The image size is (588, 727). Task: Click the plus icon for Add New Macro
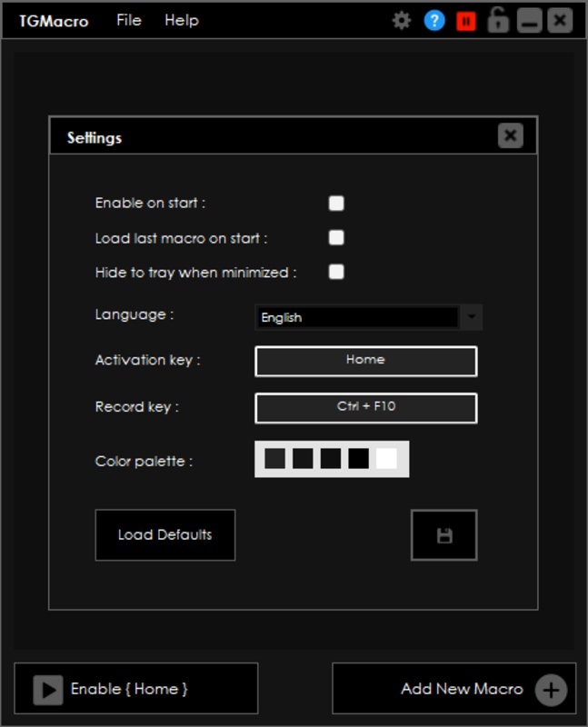(x=551, y=690)
